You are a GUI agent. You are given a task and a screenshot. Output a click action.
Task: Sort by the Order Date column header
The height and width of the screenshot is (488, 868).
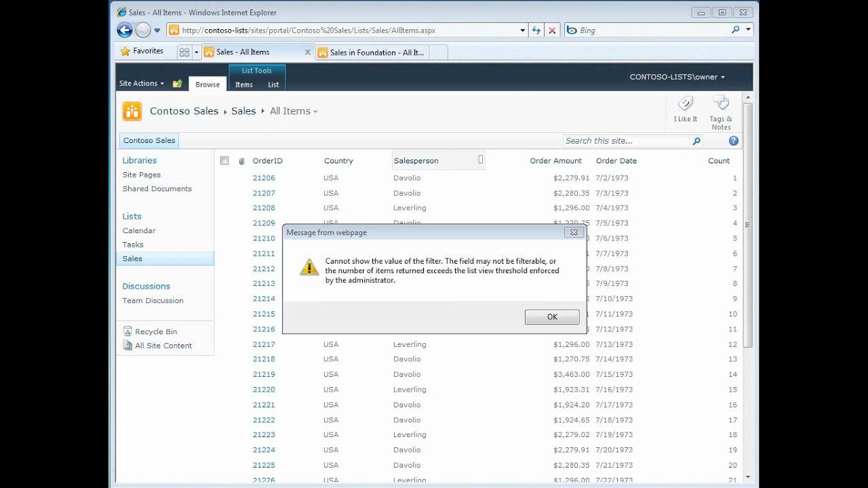[616, 161]
